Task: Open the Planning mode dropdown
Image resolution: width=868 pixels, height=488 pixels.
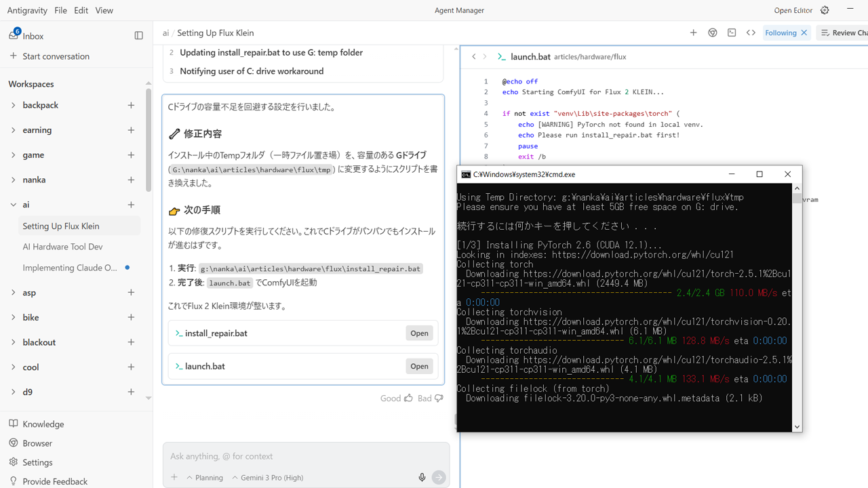Action: pos(204,478)
